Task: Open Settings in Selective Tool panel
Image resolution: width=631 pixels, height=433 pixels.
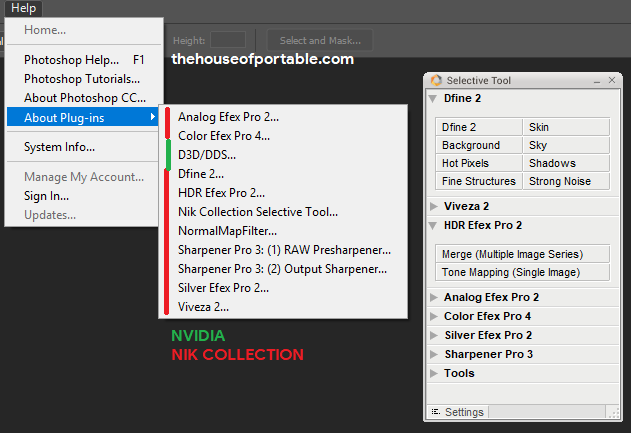Action: click(x=458, y=412)
